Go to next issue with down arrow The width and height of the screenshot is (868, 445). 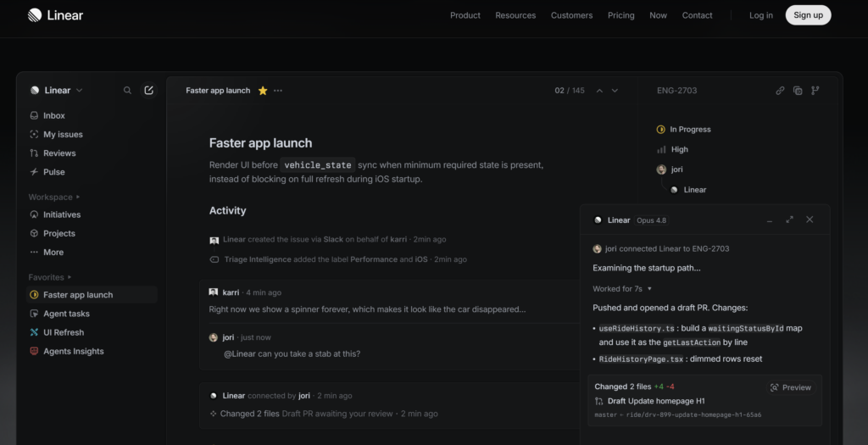(615, 91)
